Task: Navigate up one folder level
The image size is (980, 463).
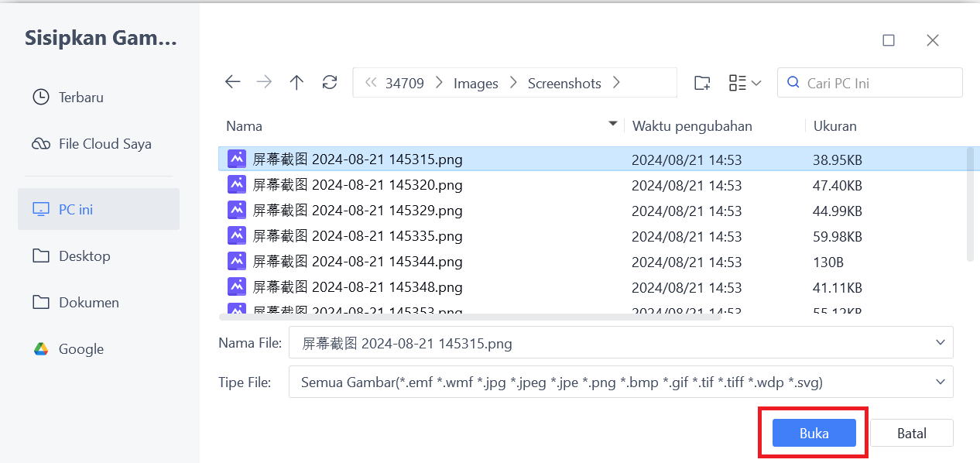Action: [x=296, y=82]
